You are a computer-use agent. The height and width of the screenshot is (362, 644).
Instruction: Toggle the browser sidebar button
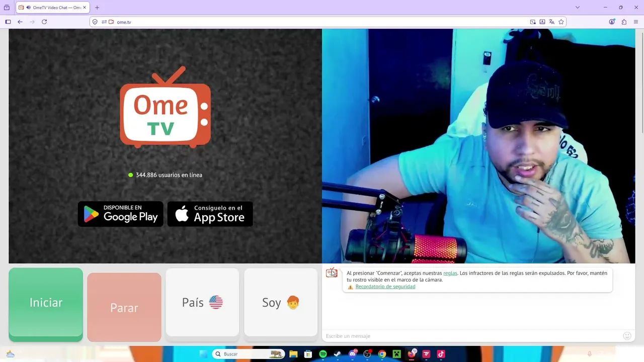pyautogui.click(x=8, y=22)
